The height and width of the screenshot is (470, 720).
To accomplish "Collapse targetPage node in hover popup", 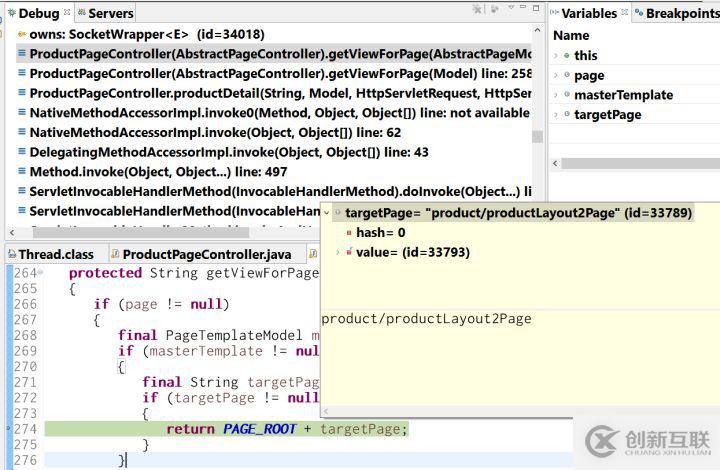I will [x=326, y=213].
